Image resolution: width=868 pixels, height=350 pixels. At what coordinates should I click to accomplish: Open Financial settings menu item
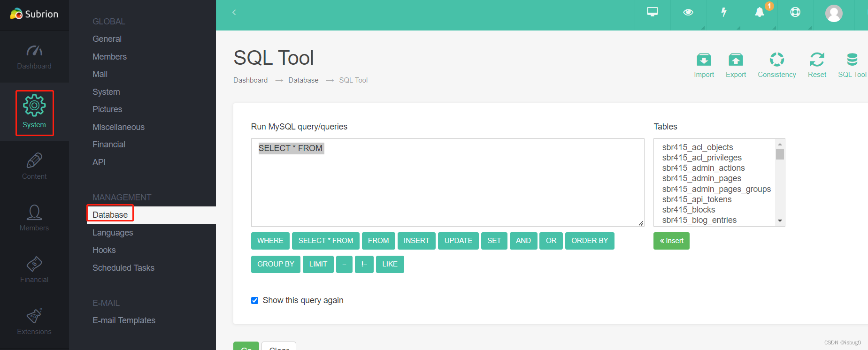pos(109,145)
